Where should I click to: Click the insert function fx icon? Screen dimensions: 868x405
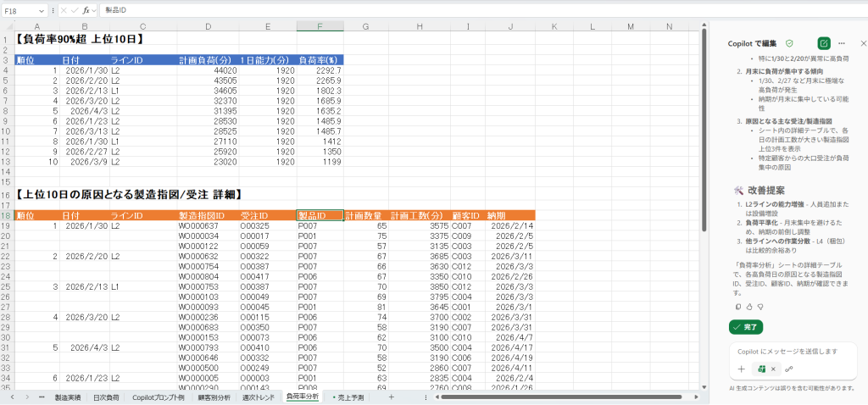point(86,11)
